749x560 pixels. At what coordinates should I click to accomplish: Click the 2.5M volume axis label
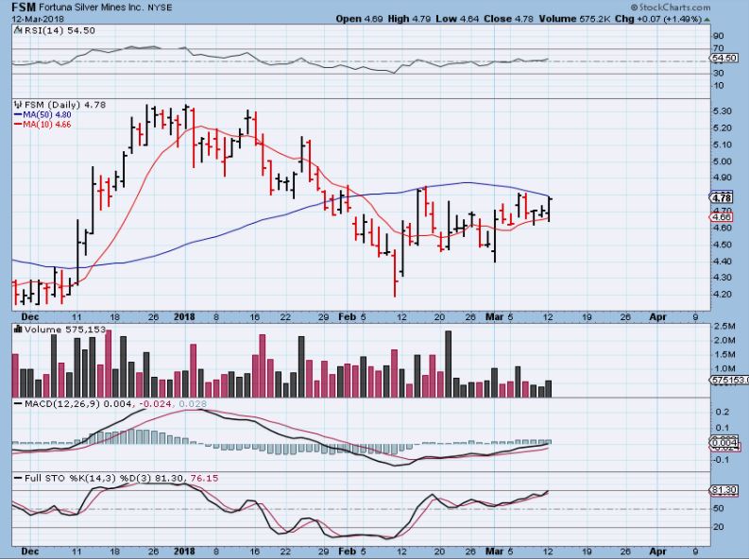tap(724, 326)
